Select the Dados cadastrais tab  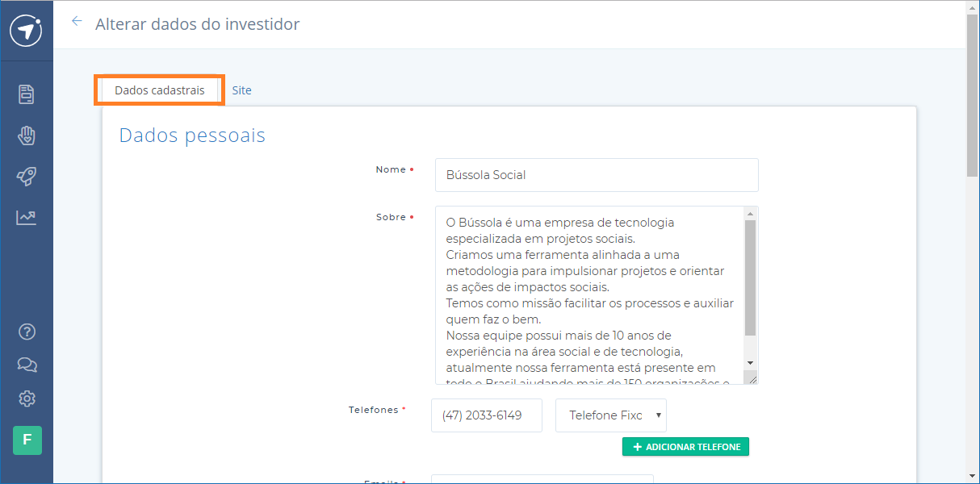[x=159, y=90]
